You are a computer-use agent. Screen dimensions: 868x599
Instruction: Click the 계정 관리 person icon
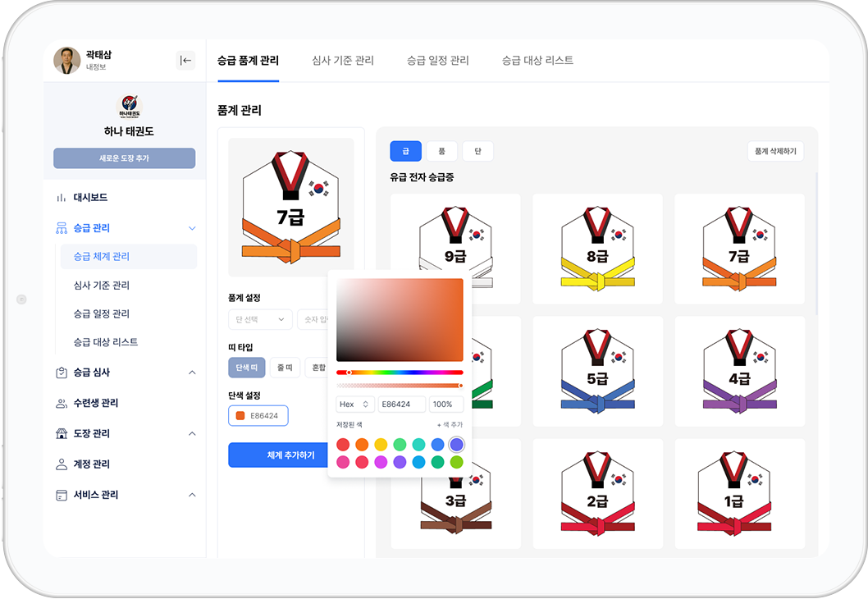[x=61, y=464]
